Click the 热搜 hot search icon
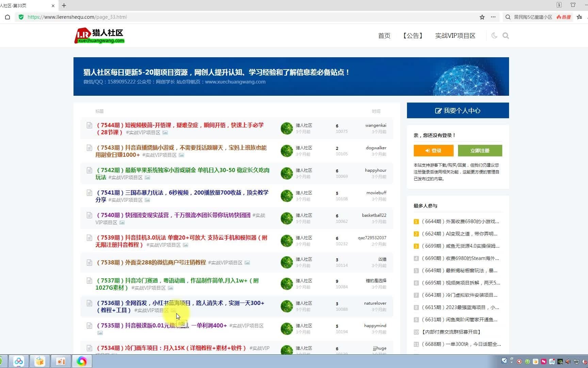 [563, 17]
